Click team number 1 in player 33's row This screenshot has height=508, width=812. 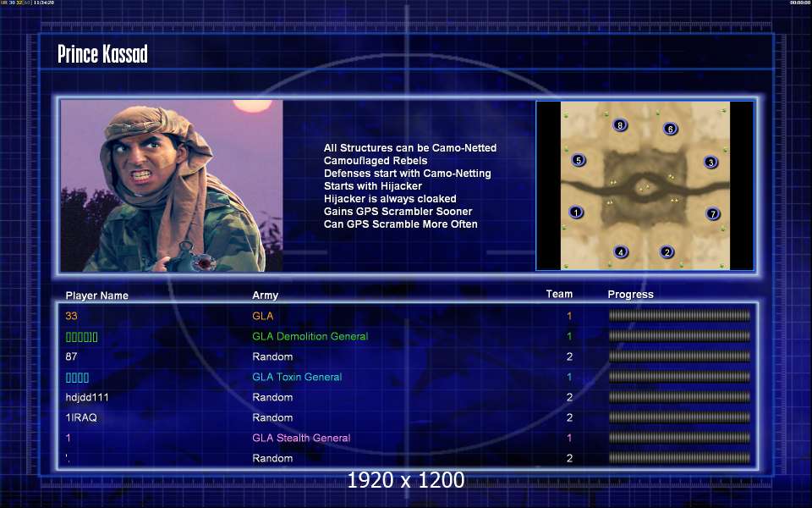tap(569, 316)
